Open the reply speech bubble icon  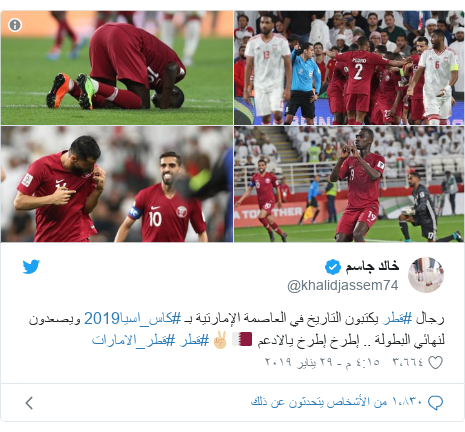[435, 403]
